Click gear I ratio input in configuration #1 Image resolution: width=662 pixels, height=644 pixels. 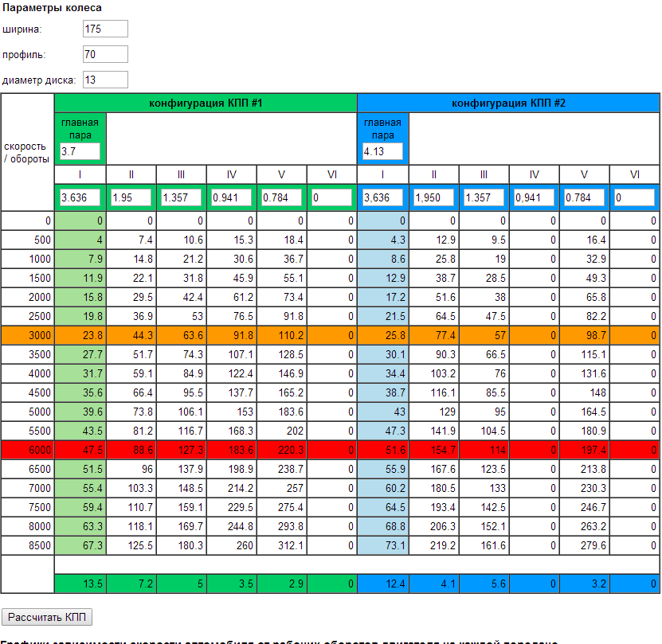click(x=80, y=197)
